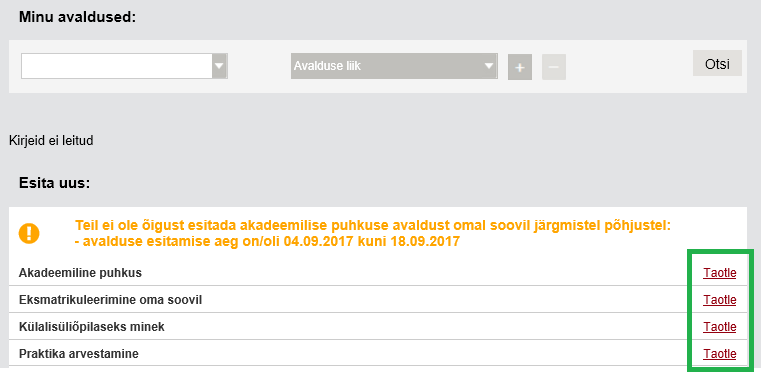Click the Minu avaldused heading
Screen dimensions: 761x376
click(77, 18)
